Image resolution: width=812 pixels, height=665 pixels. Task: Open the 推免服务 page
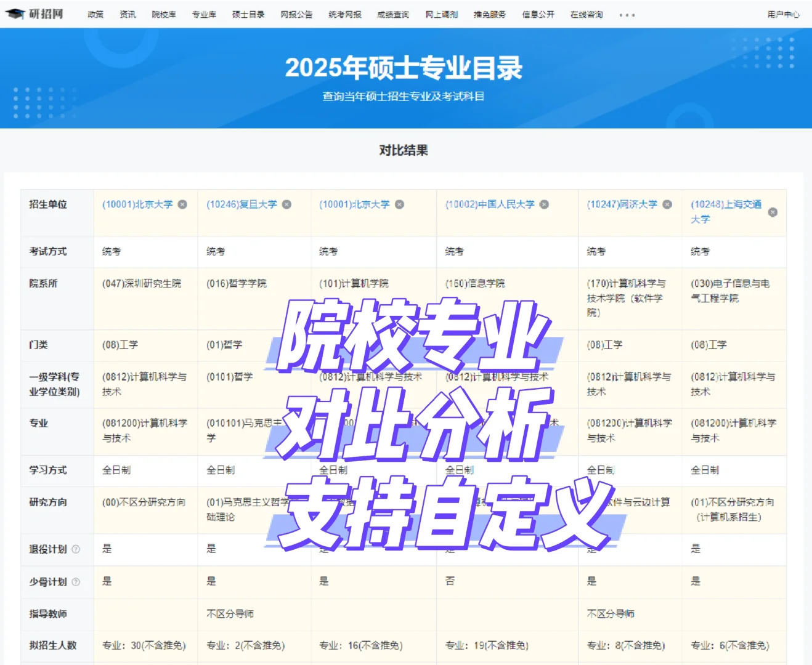[x=489, y=14]
